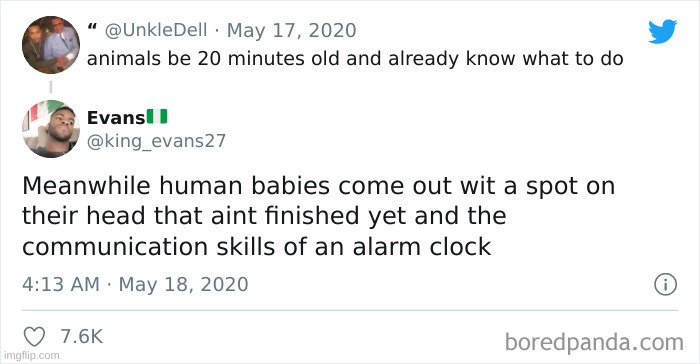Click the phrase 'alarm clock' in the reply
Screen dimensions: 700x364
[422, 247]
